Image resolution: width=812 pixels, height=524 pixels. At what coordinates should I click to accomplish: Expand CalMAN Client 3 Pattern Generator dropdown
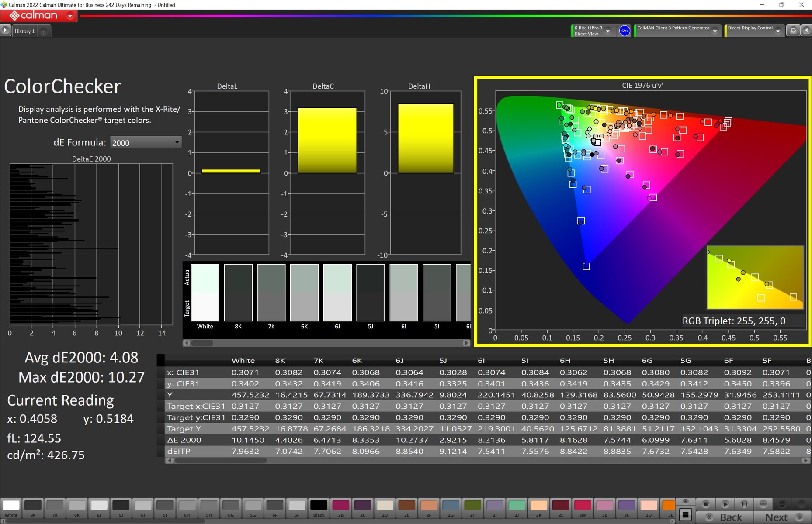(715, 31)
